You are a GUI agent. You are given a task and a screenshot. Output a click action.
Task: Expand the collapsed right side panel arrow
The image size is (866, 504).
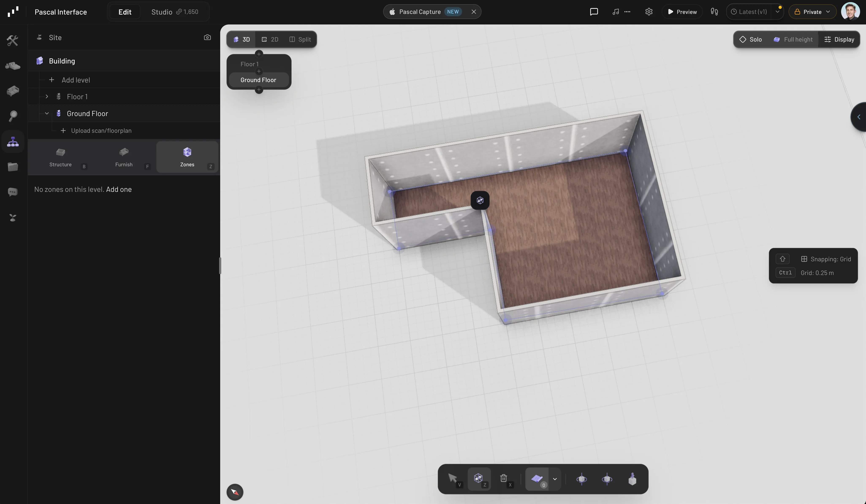[x=859, y=117]
